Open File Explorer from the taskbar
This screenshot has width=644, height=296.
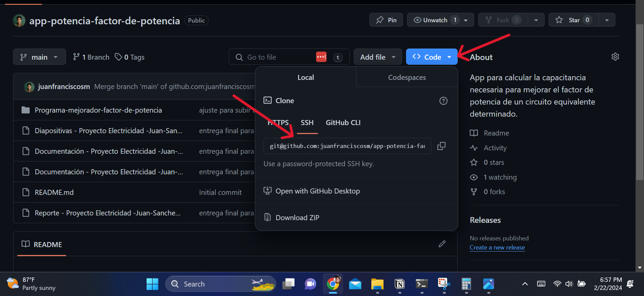pos(377,284)
